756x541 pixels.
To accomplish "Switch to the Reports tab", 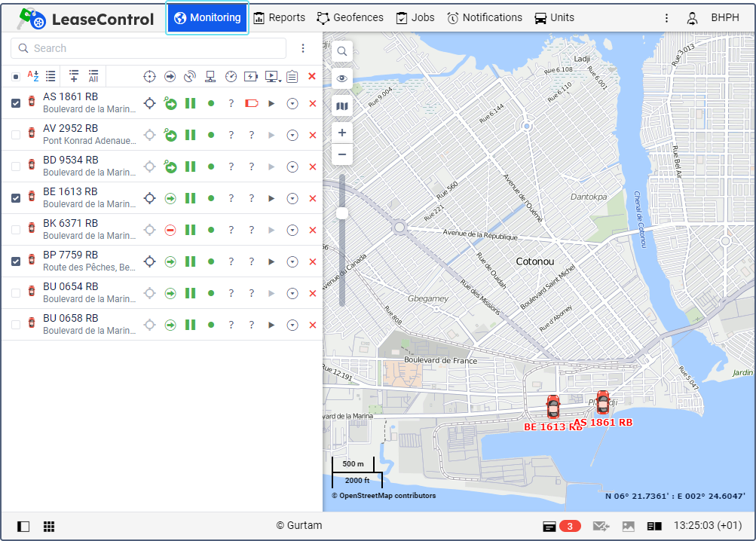I will [279, 17].
